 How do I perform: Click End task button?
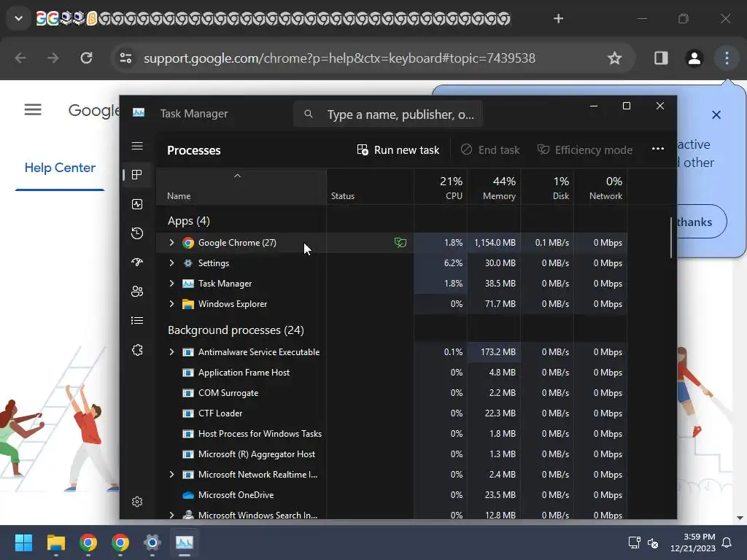coord(490,150)
